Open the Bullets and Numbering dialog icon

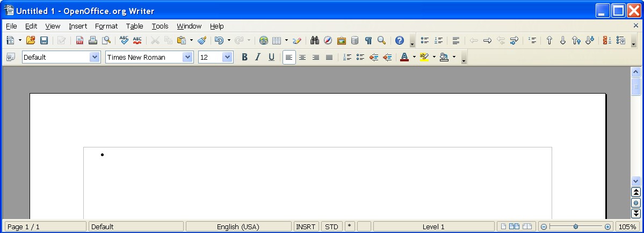click(x=621, y=40)
